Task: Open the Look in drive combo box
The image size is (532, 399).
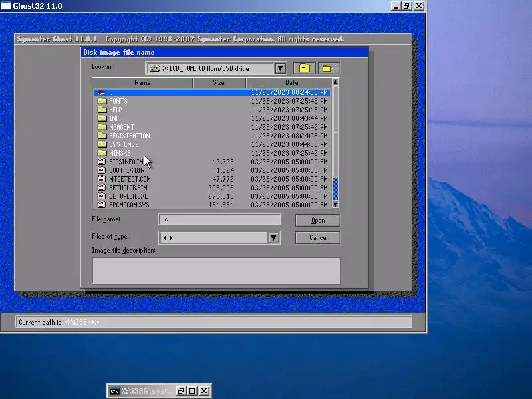Action: (x=216, y=68)
